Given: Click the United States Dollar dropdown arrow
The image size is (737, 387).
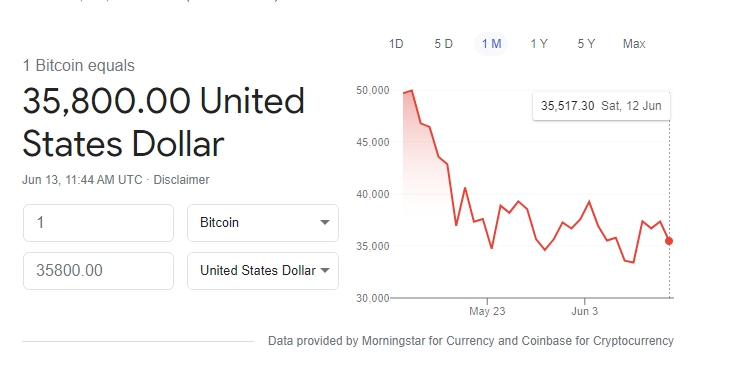Looking at the screenshot, I should [x=325, y=270].
